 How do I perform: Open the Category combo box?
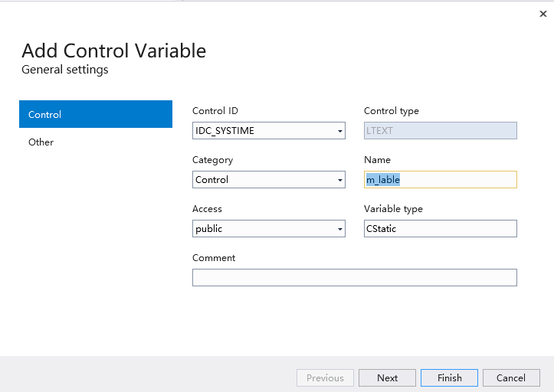[339, 180]
